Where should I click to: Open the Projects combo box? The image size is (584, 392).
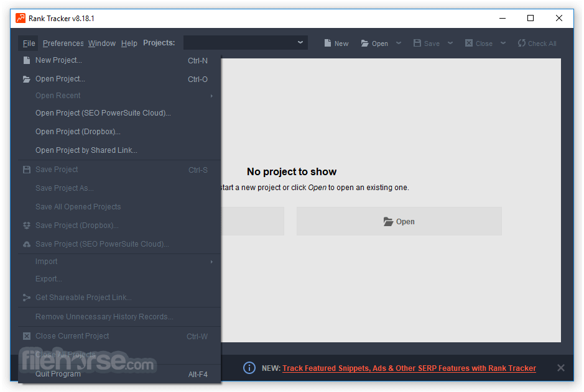[246, 43]
